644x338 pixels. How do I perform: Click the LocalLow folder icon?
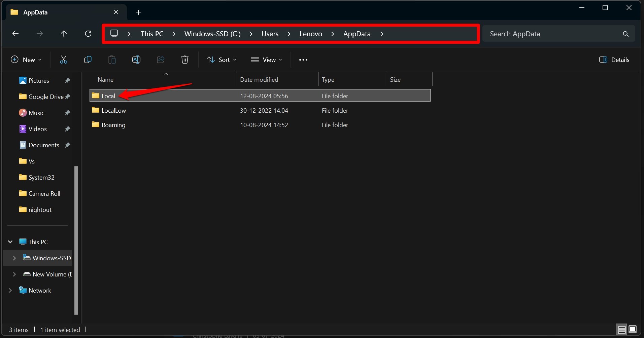pos(96,110)
